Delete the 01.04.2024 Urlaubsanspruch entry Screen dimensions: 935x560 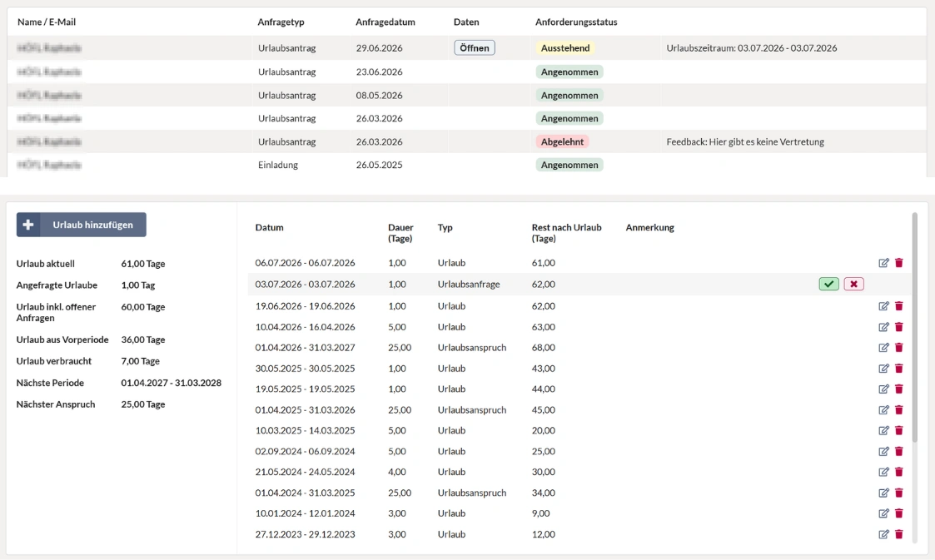point(899,493)
